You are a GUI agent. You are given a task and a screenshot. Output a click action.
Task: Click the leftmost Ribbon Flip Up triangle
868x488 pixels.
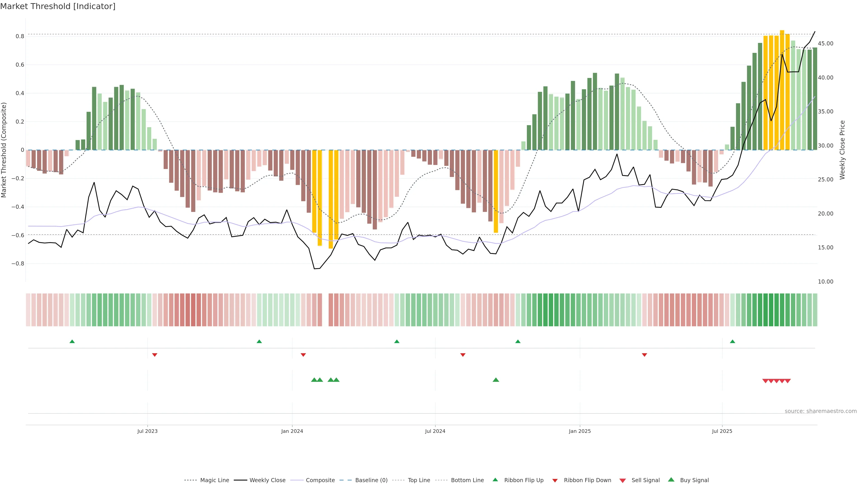[72, 342]
